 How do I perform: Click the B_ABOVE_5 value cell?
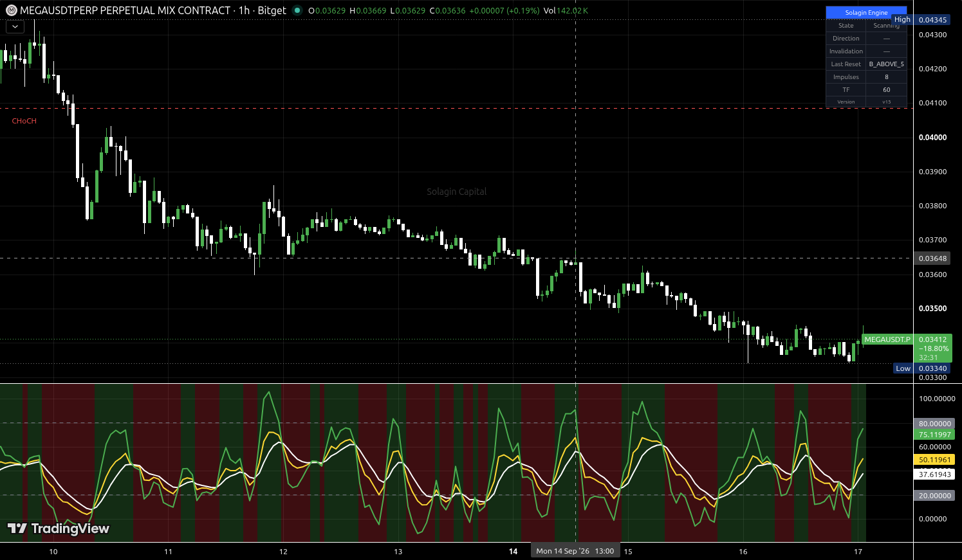click(x=886, y=64)
